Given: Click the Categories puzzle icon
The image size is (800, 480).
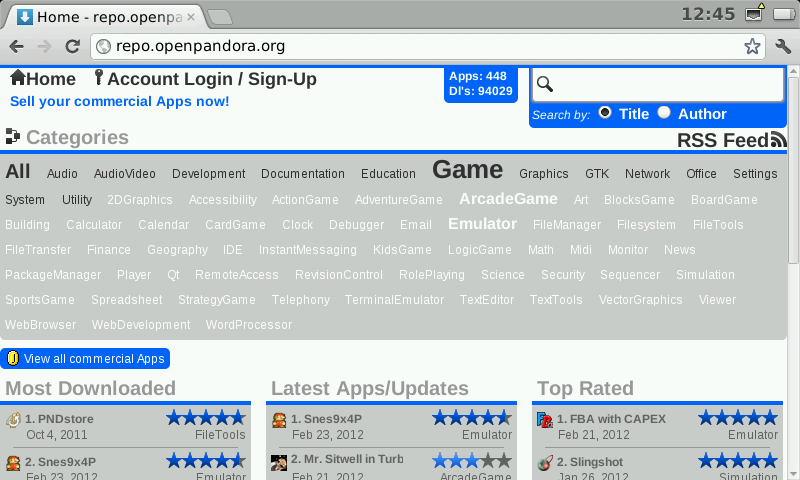Looking at the screenshot, I should (13, 136).
